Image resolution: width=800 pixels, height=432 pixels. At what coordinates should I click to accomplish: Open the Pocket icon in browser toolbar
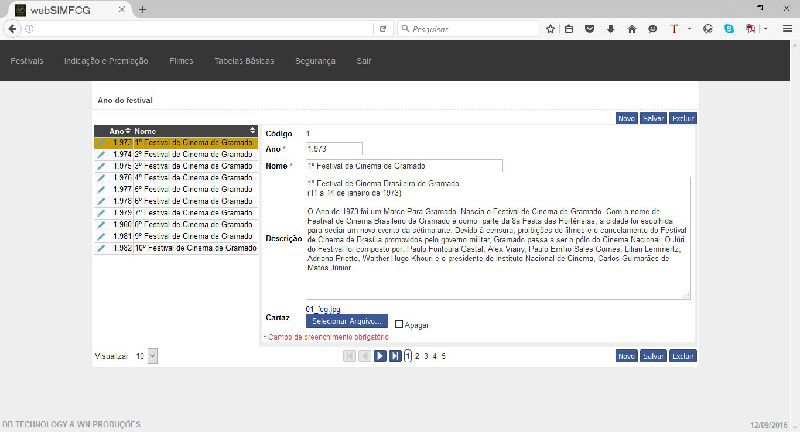click(x=590, y=29)
